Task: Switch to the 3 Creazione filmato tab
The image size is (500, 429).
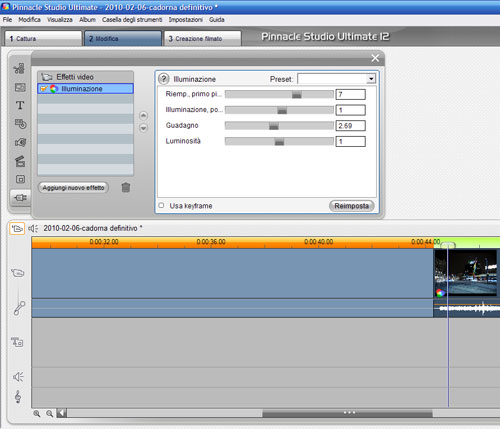Action: pos(203,39)
